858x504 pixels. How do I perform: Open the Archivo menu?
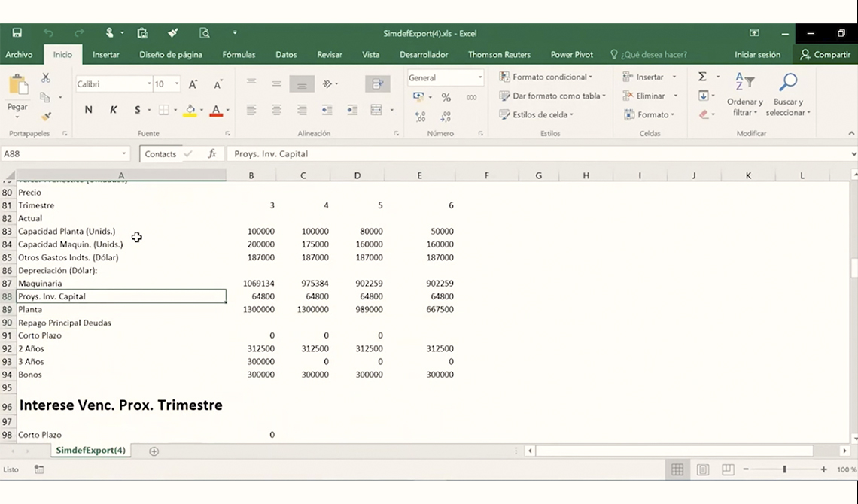(x=19, y=54)
